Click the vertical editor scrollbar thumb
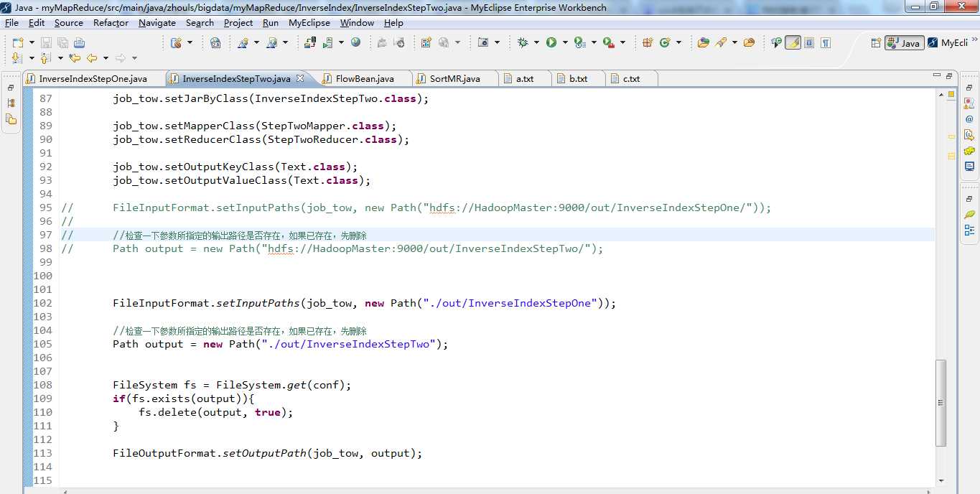 941,402
